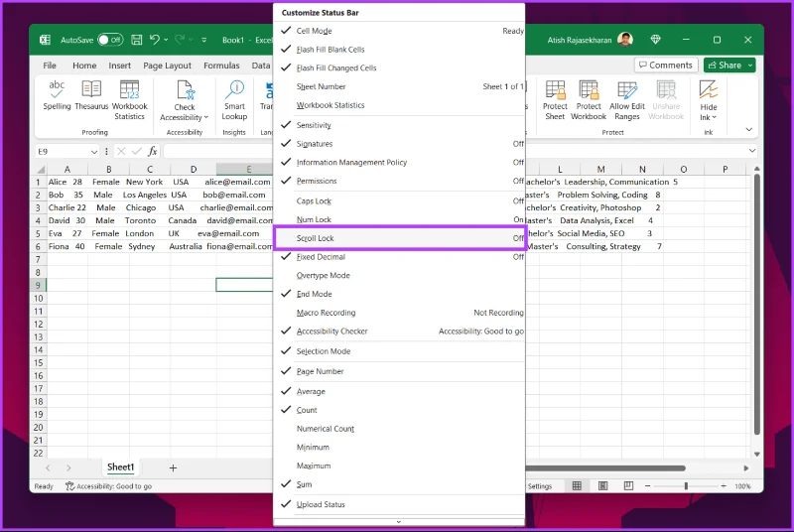Uncheck Cell Mode in status bar menu
The height and width of the screenshot is (532, 794).
tap(399, 31)
